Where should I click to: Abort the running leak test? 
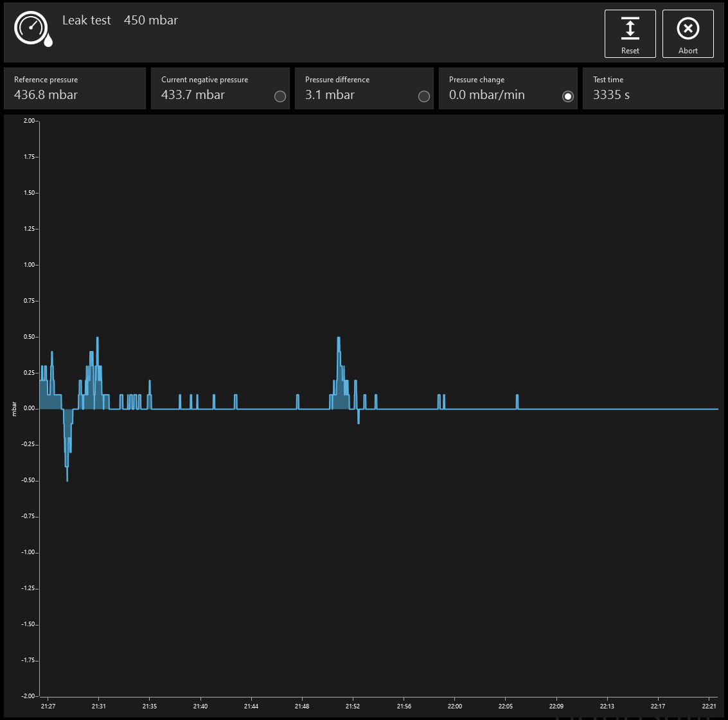(688, 34)
